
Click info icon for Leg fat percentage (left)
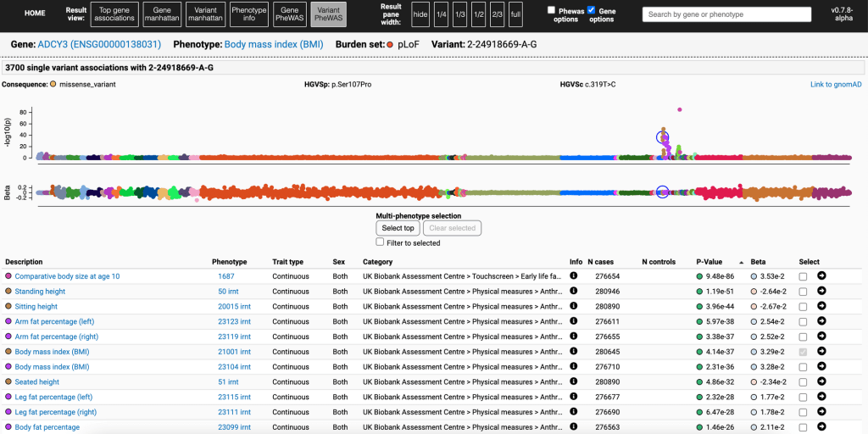573,397
